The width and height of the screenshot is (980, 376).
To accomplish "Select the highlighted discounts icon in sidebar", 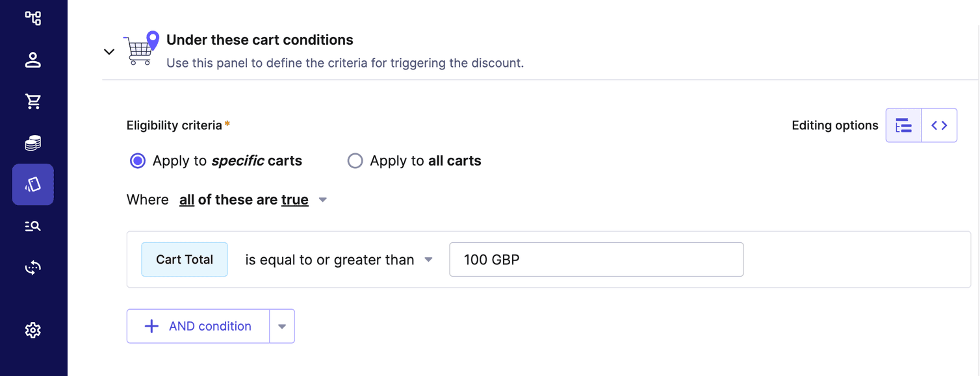I will 32,184.
